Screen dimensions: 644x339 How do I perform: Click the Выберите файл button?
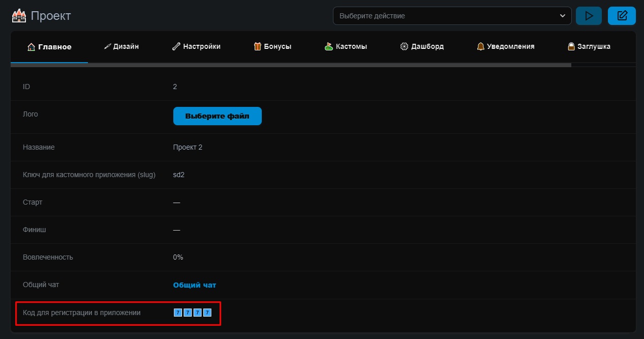217,116
